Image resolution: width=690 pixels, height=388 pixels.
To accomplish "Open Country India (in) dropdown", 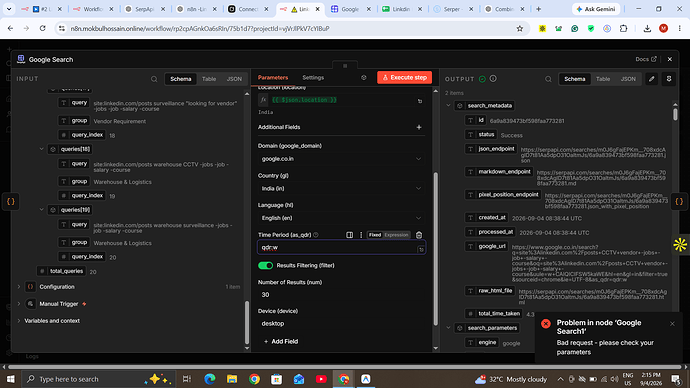I will pyautogui.click(x=341, y=188).
